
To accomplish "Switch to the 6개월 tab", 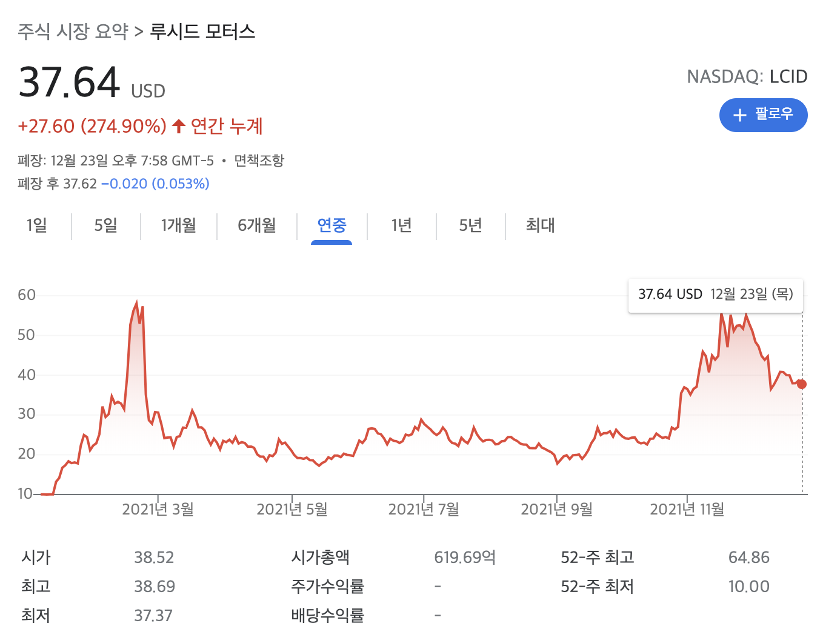I will pos(256,225).
